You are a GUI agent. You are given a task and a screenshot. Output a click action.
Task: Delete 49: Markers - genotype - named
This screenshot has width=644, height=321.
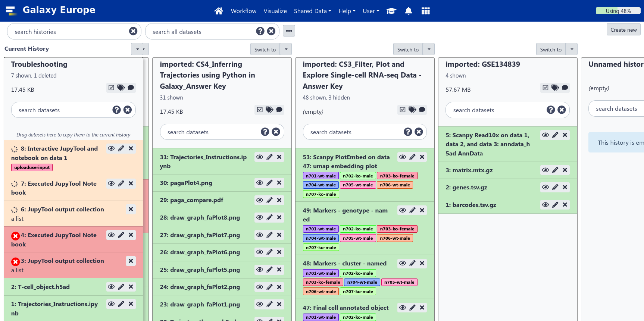422,210
